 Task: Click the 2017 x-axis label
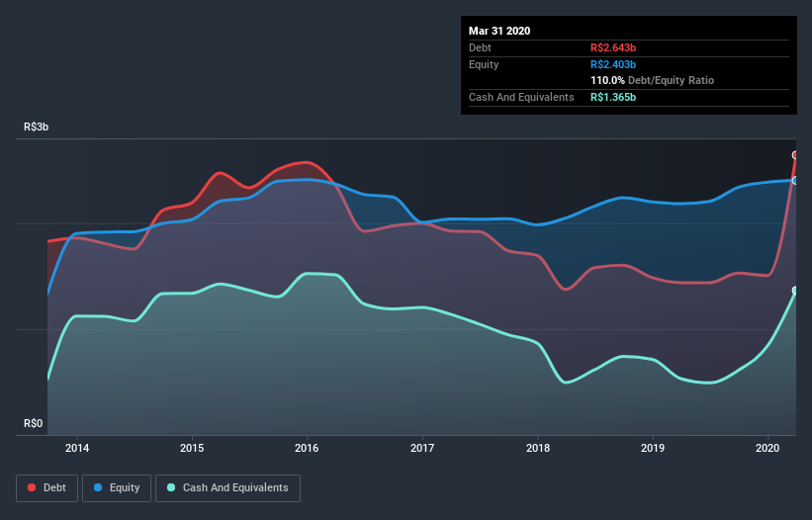pos(422,448)
